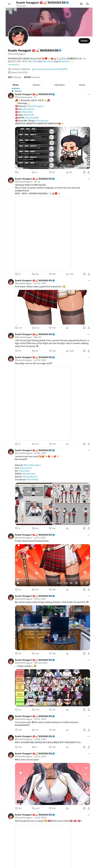This screenshot has height=868, width=98.
Task: Open video settings gear on food video
Action: tap(76, 583)
